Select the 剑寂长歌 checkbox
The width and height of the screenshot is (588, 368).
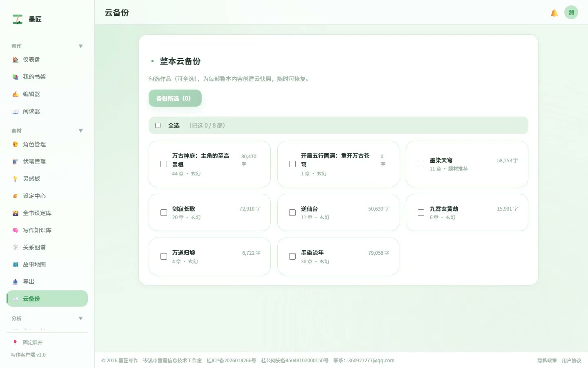coord(164,213)
